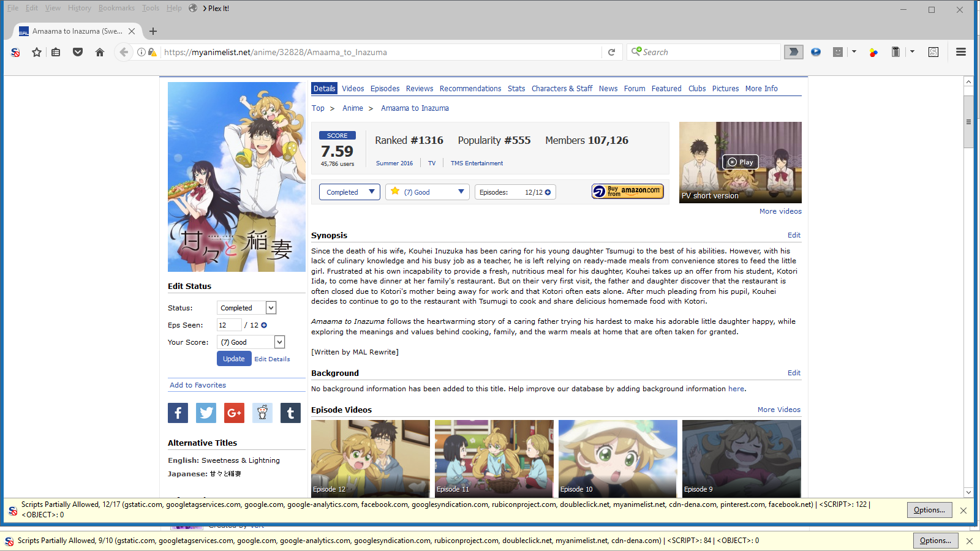Bookmark this page with the star icon
The height and width of the screenshot is (551, 980).
[x=37, y=52]
